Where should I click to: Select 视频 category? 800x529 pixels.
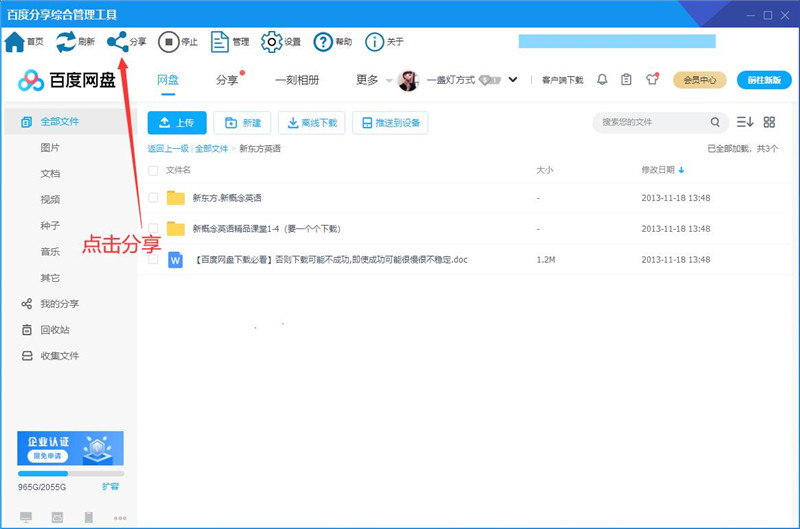pos(50,199)
